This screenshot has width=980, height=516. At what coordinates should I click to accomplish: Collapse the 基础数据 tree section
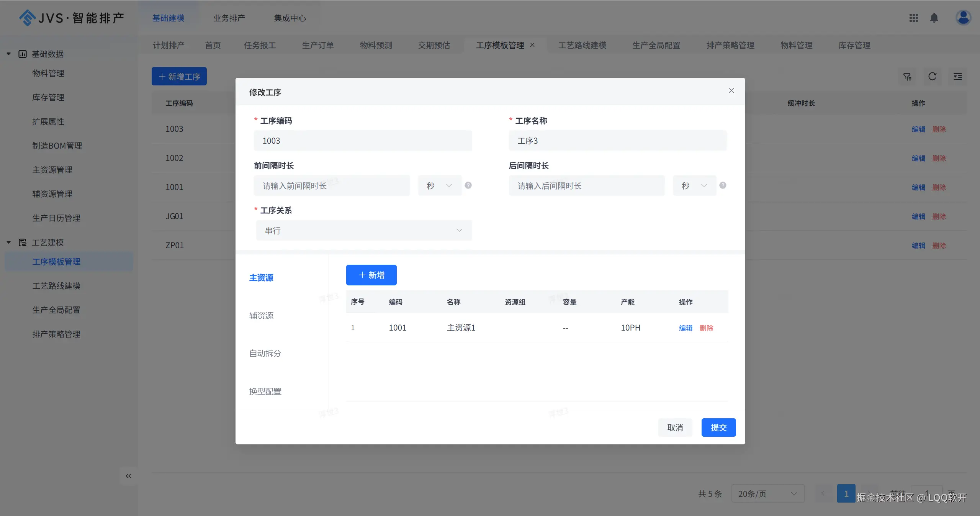8,54
